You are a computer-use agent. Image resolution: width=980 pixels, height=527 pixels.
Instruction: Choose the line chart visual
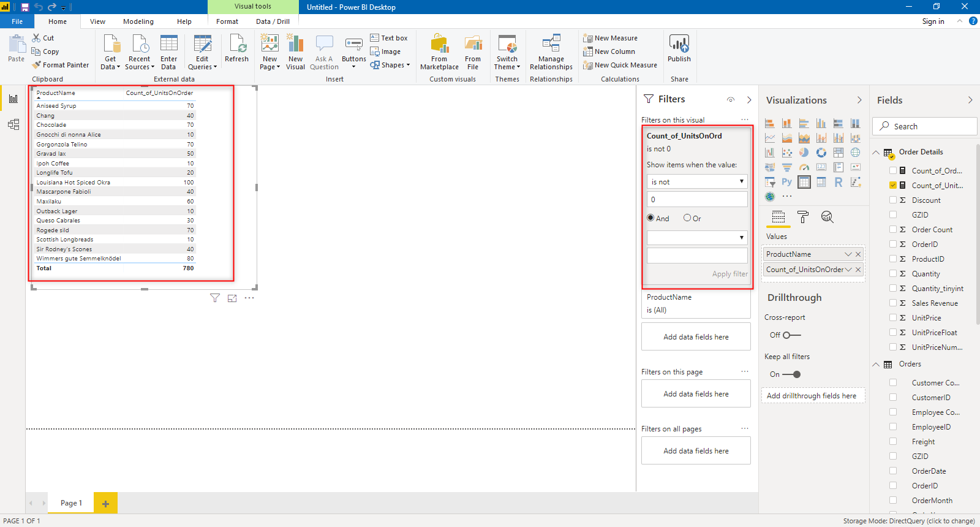(770, 138)
